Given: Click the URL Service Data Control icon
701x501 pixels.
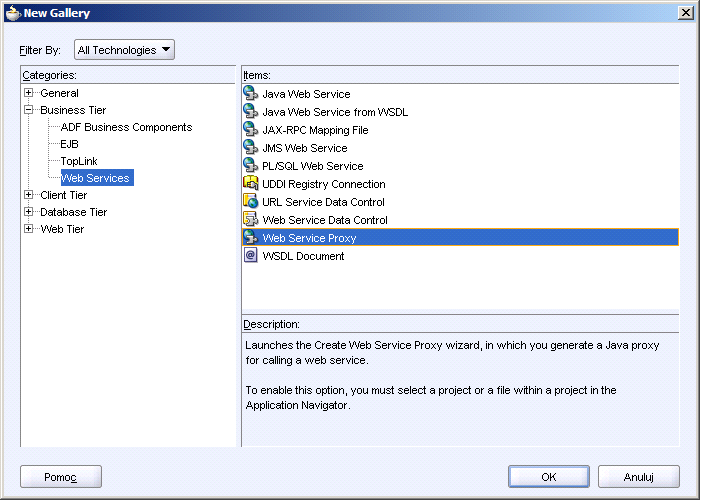Looking at the screenshot, I should [250, 202].
